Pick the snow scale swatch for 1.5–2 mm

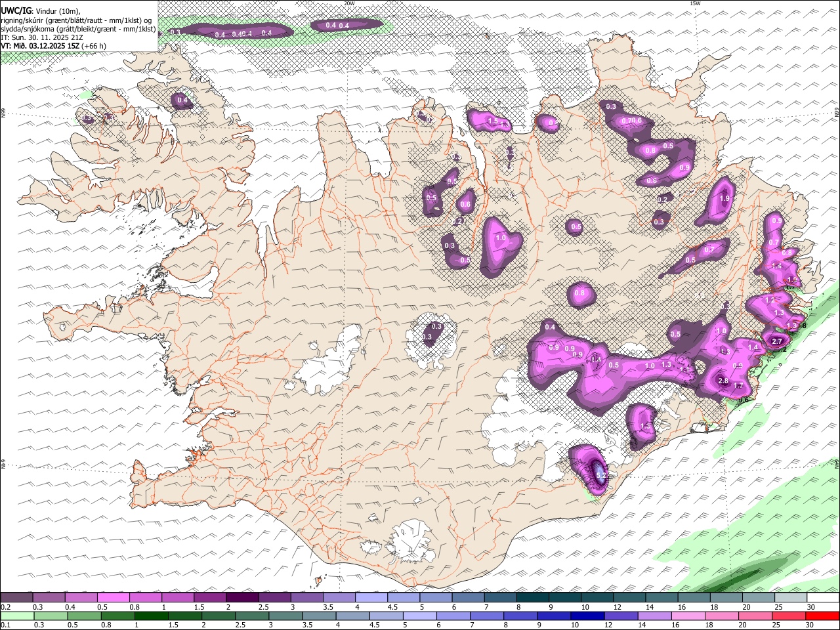pos(209,597)
